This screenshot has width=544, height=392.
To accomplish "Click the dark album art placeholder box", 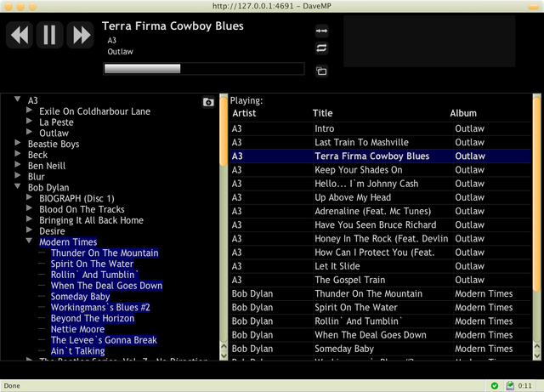I will point(429,41).
